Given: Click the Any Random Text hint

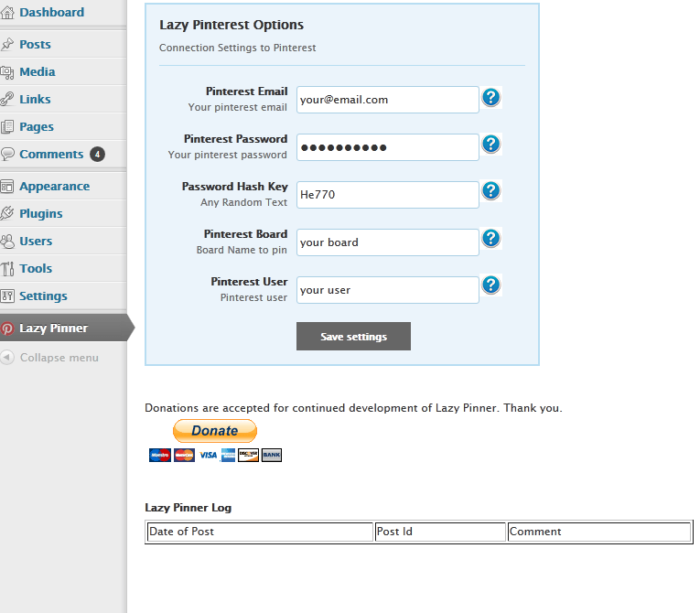Looking at the screenshot, I should coord(243,202).
